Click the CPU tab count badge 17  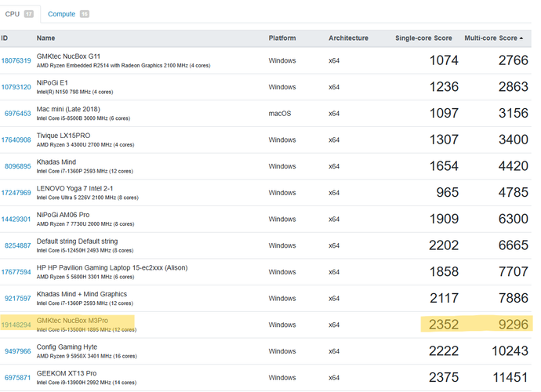click(x=29, y=14)
